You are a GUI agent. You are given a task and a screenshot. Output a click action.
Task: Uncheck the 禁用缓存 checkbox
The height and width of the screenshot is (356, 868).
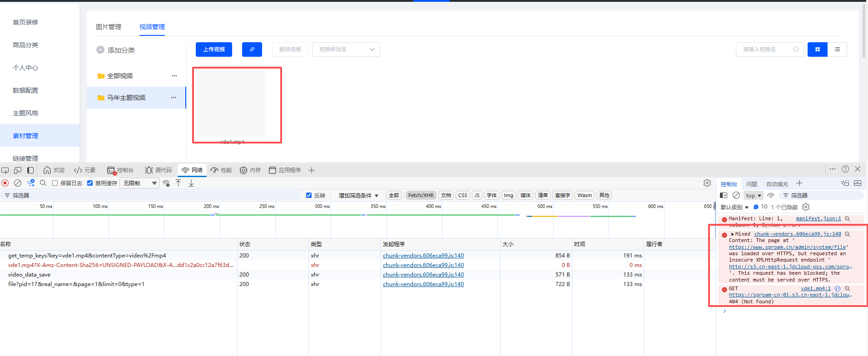90,183
